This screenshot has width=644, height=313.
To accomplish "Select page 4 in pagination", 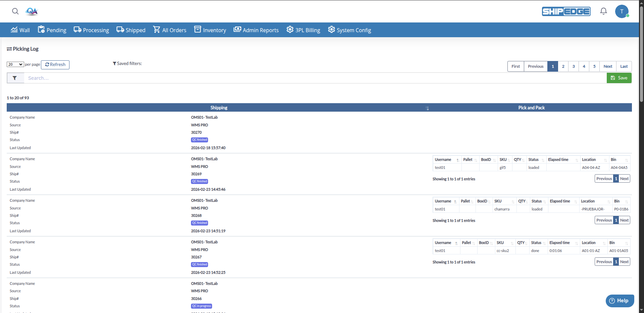I will pos(584,66).
